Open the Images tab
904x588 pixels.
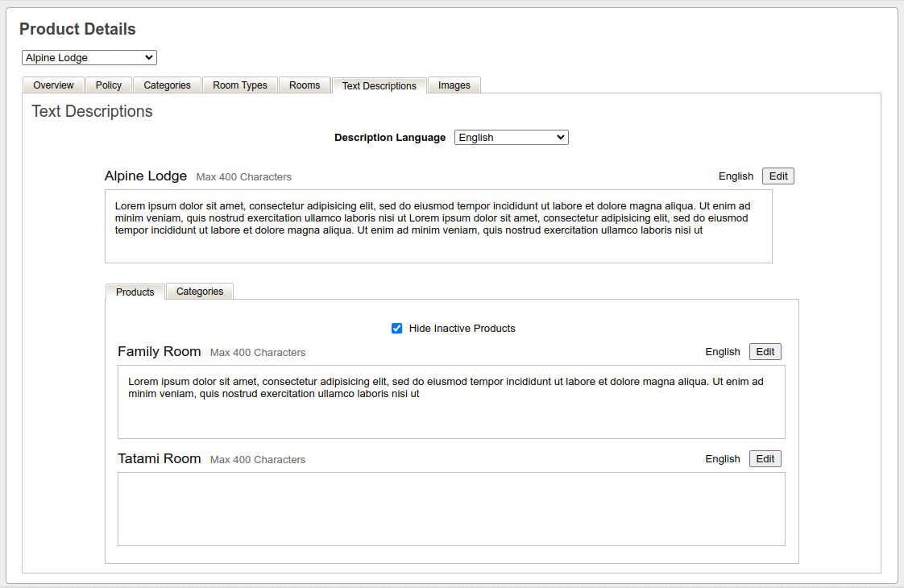[x=454, y=85]
